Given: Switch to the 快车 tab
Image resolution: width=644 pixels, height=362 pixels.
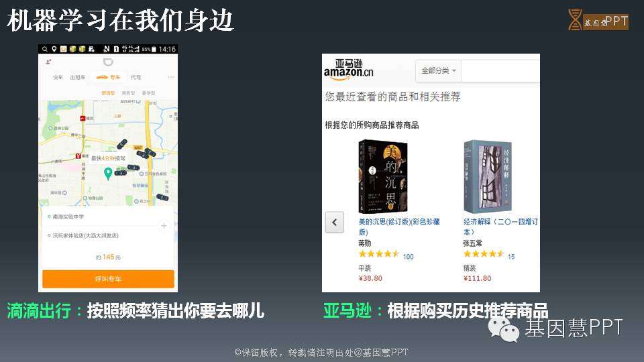Looking at the screenshot, I should (x=58, y=77).
